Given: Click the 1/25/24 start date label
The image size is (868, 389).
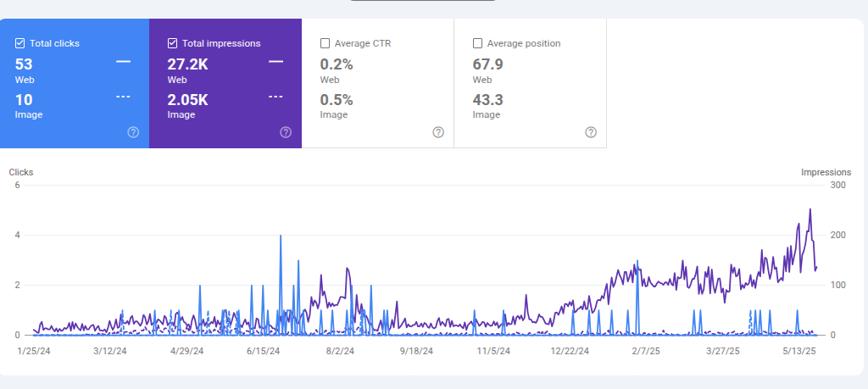Looking at the screenshot, I should [x=35, y=350].
